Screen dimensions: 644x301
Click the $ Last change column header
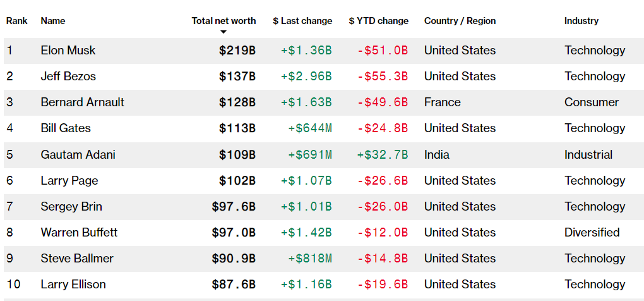tap(302, 21)
